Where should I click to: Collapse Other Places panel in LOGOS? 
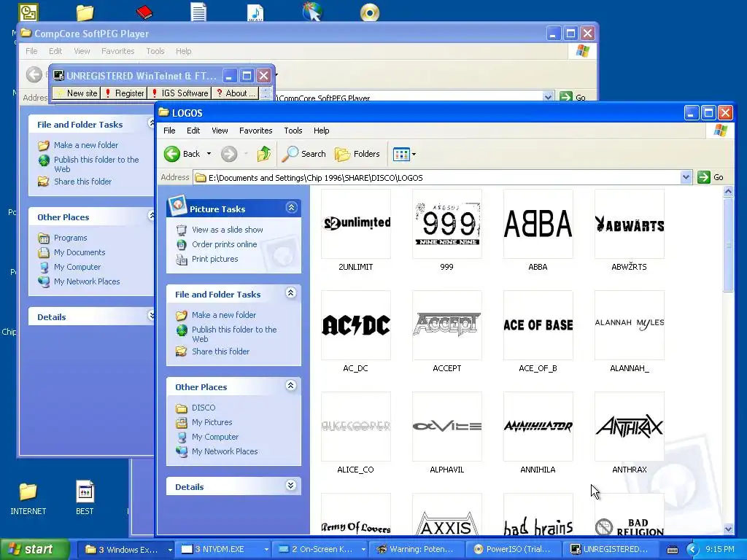(291, 386)
